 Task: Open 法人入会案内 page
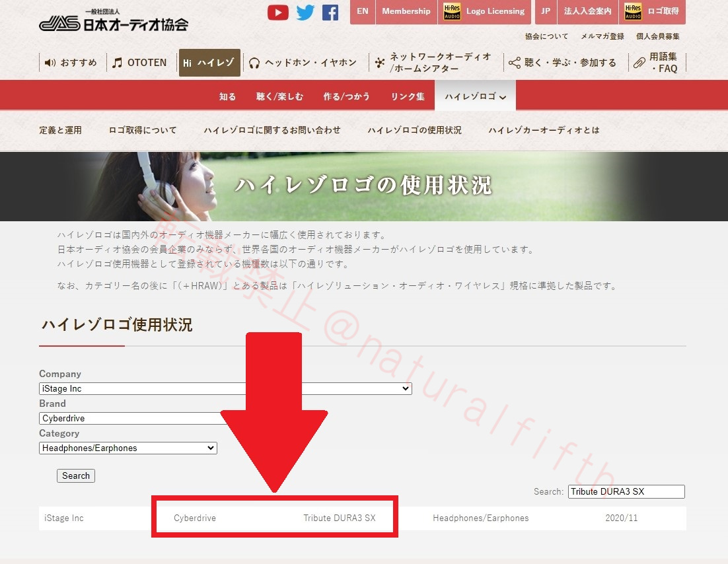[x=587, y=11]
